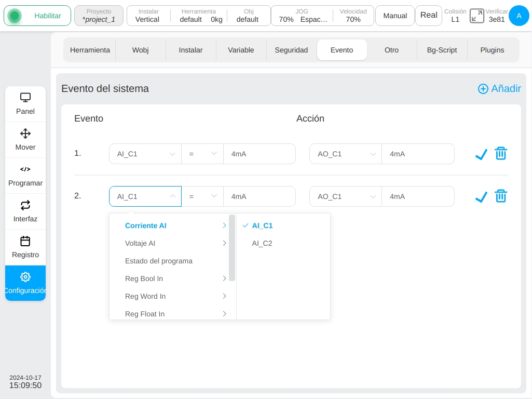532x399 pixels.
Task: Switch to the Bg-Script tab
Action: tap(442, 50)
